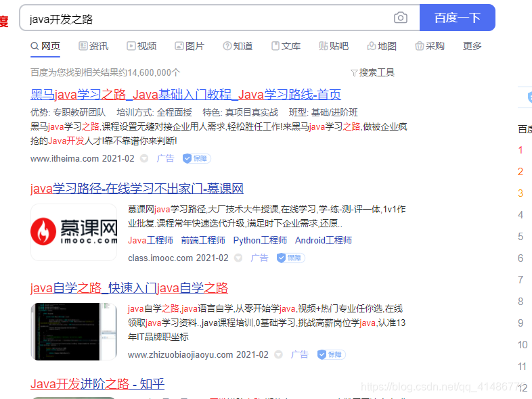Click the 慕课网 imooc logo thumbnail

coord(74,232)
